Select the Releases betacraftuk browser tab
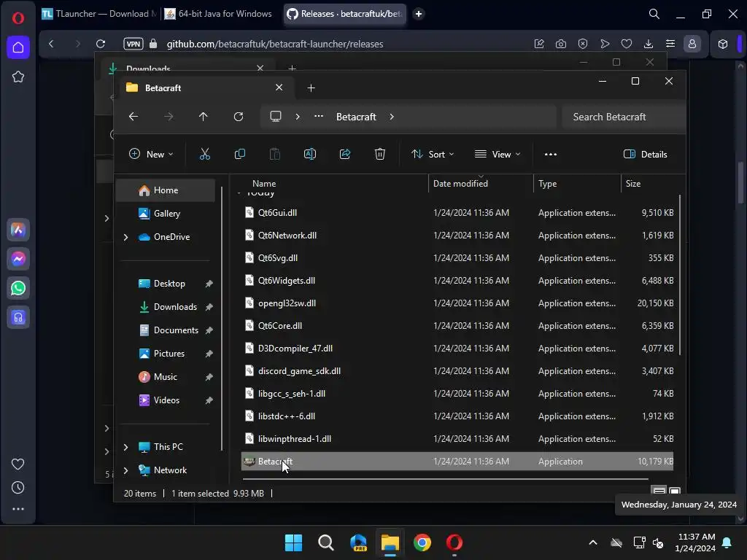The image size is (747, 560). [x=345, y=14]
